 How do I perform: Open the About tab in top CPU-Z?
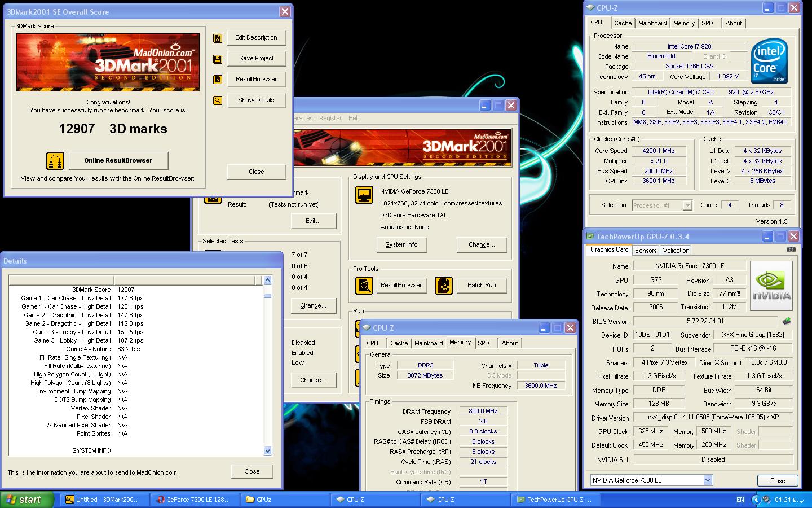[734, 23]
